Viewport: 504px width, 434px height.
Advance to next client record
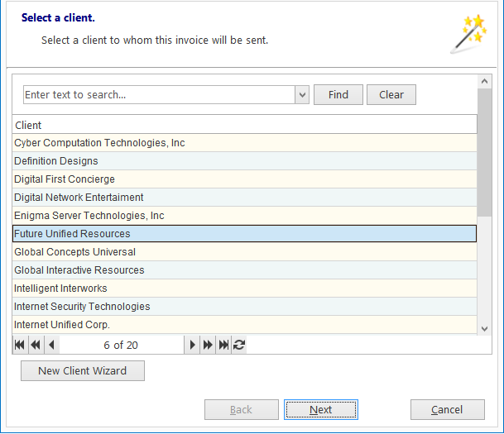tap(192, 345)
